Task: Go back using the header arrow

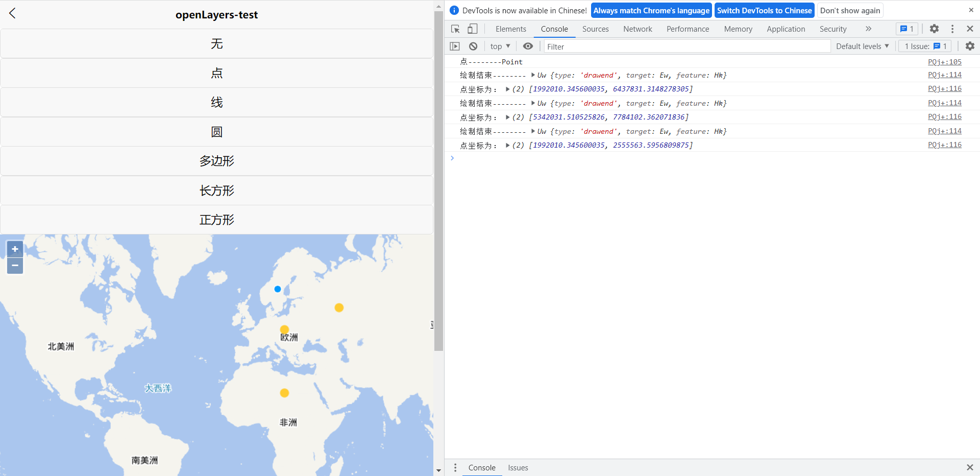Action: click(x=13, y=14)
